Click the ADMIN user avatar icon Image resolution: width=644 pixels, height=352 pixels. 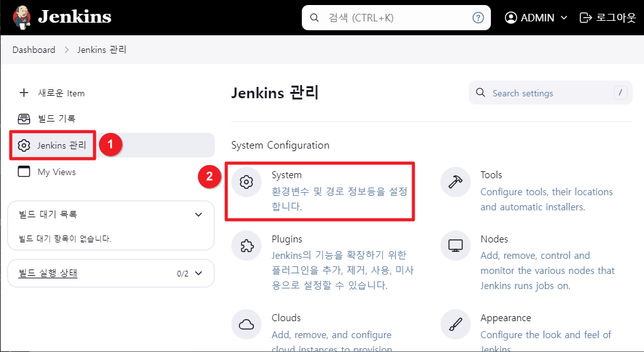510,18
